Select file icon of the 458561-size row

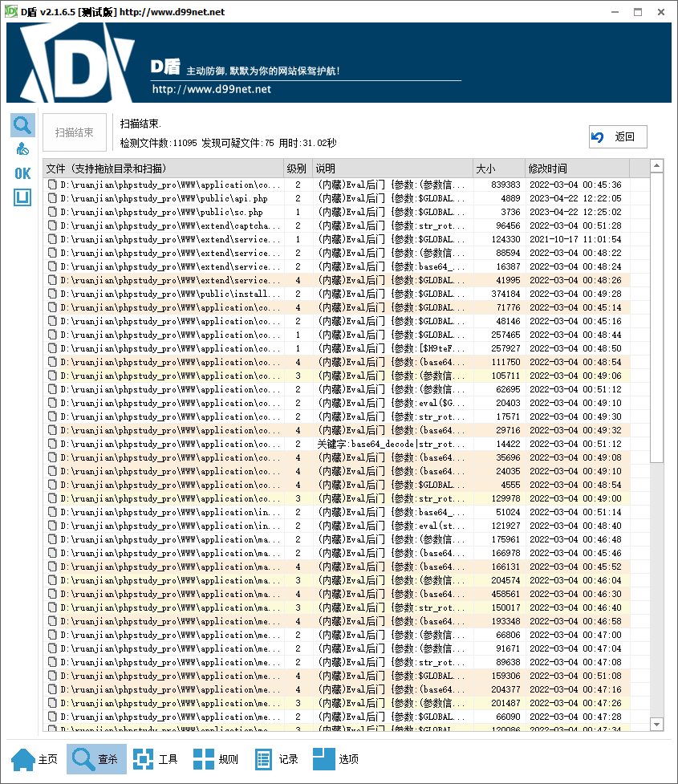[52, 594]
